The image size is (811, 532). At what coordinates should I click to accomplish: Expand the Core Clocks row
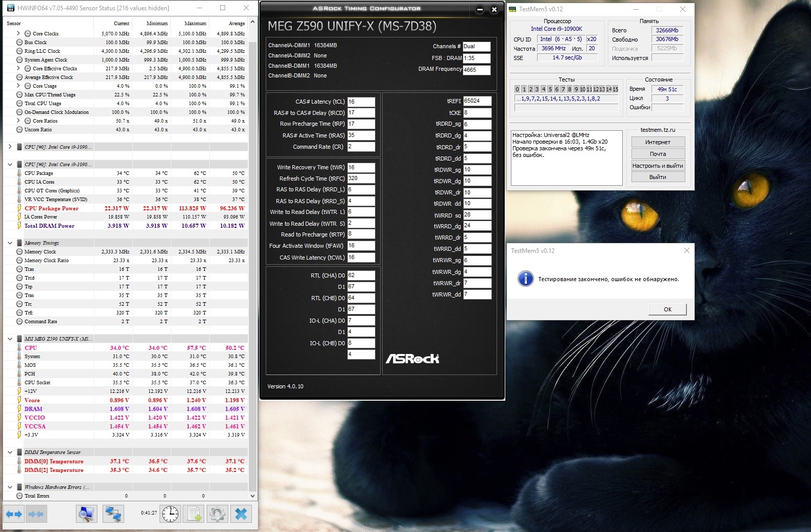18,33
